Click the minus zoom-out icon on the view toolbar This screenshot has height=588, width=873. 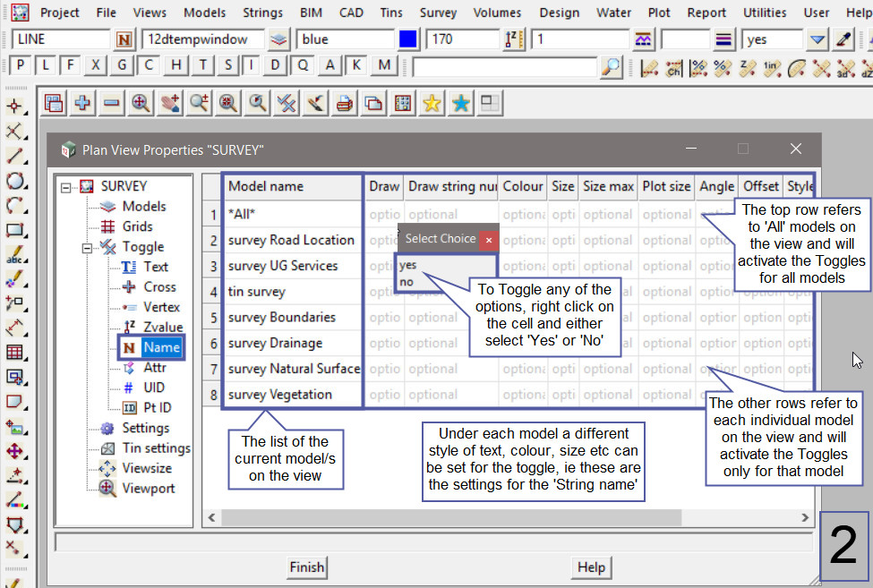tap(111, 103)
